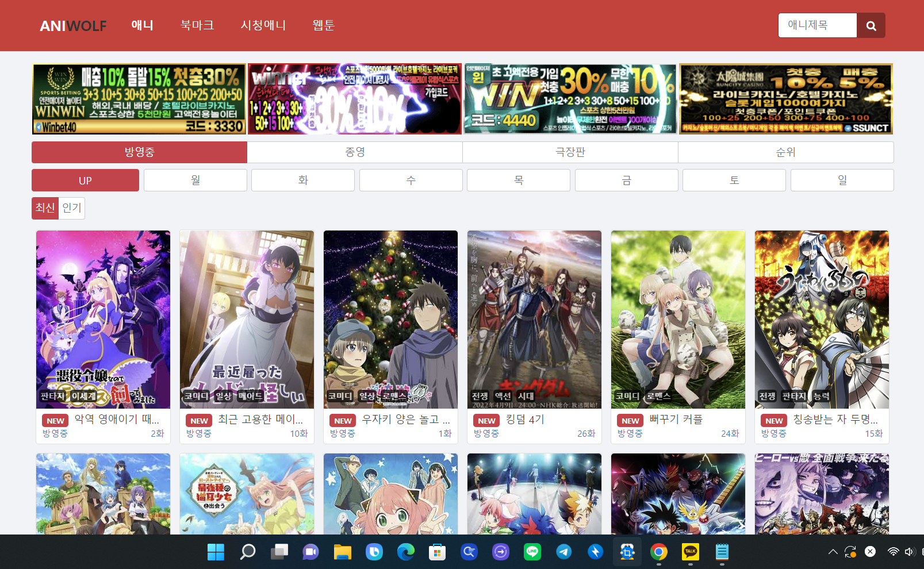Open the 북마크 menu

tap(197, 25)
